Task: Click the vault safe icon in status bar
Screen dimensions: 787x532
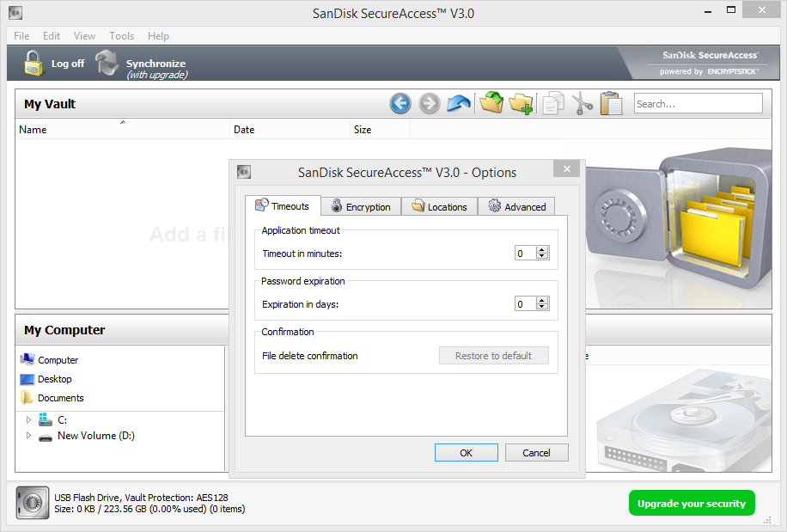Action: (x=33, y=503)
